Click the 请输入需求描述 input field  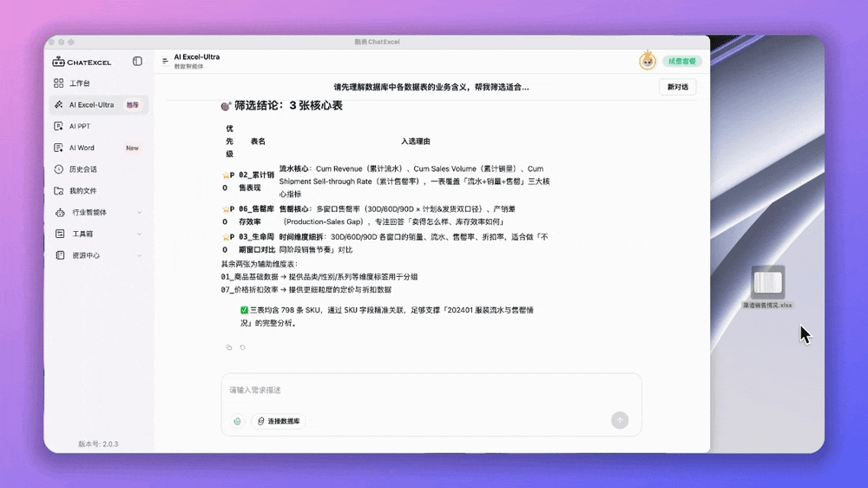pyautogui.click(x=431, y=390)
